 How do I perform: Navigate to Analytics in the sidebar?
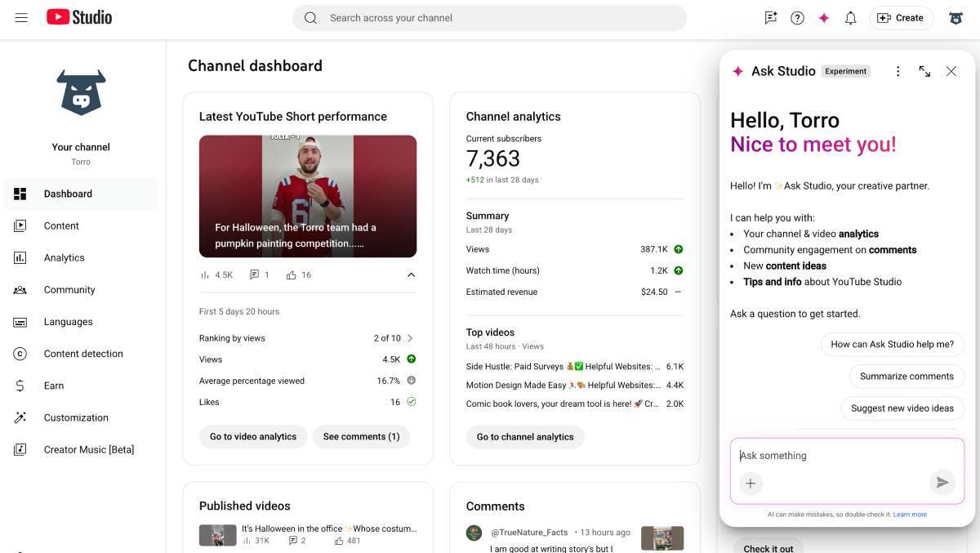pyautogui.click(x=64, y=257)
